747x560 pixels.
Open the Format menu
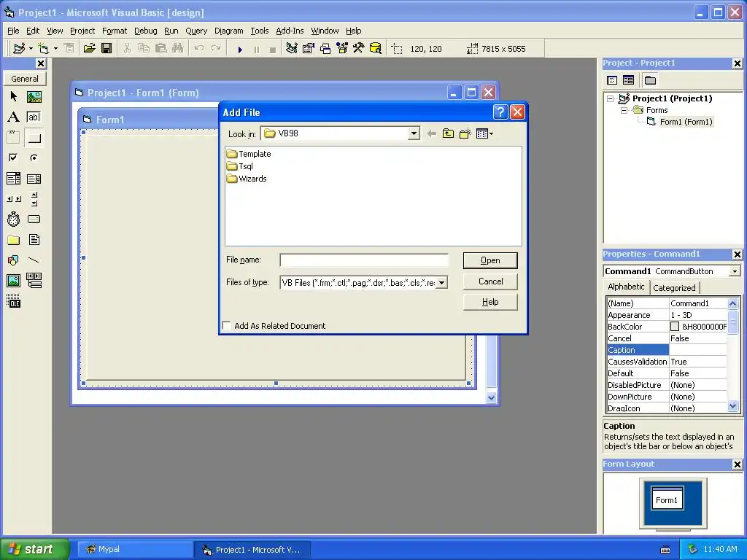tap(115, 31)
